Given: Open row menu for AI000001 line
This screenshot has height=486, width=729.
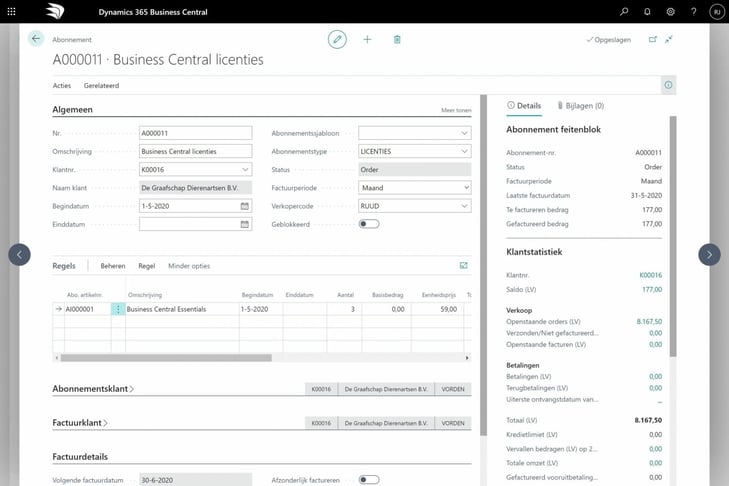Looking at the screenshot, I should 118,309.
